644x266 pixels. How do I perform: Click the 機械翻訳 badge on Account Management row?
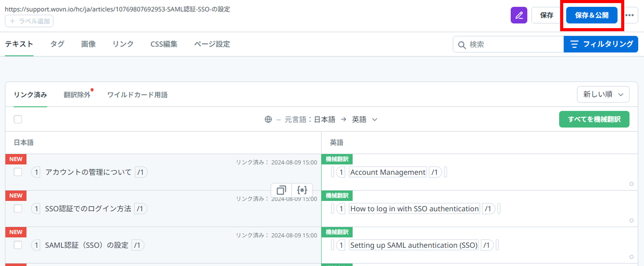point(337,159)
